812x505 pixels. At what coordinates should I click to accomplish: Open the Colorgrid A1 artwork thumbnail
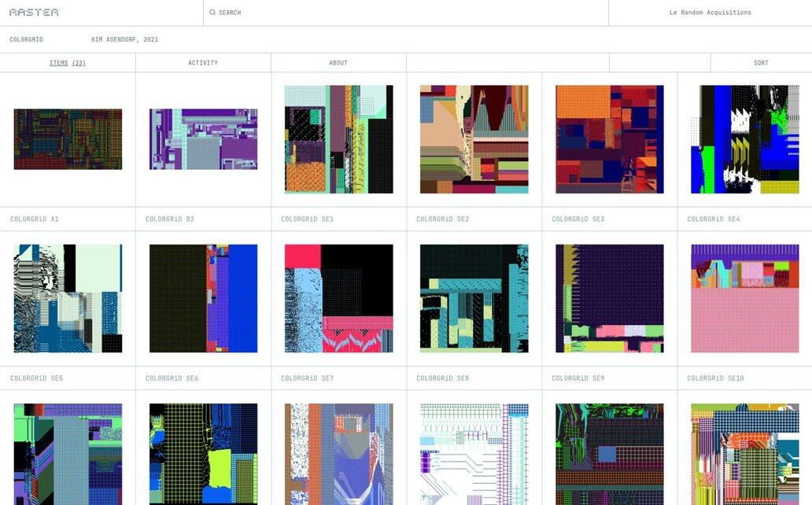(68, 139)
